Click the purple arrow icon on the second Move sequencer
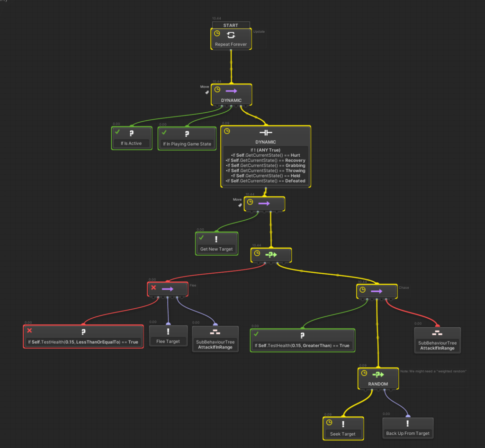 [264, 204]
